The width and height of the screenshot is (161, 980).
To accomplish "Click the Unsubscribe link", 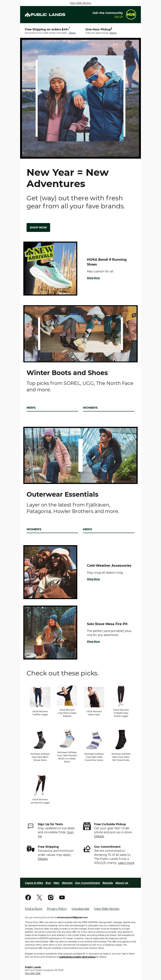I will pos(80,909).
